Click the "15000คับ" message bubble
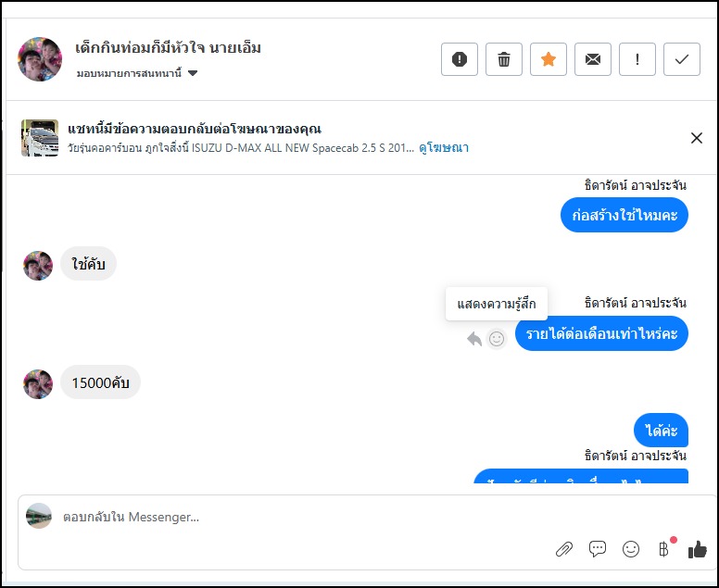 pos(100,382)
